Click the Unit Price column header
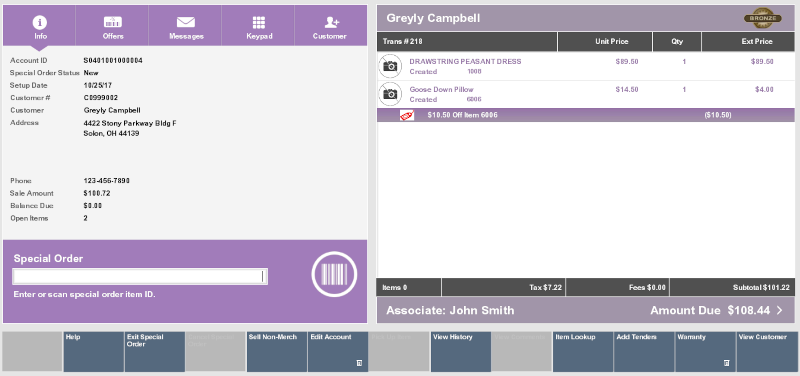The image size is (800, 376). [x=605, y=42]
